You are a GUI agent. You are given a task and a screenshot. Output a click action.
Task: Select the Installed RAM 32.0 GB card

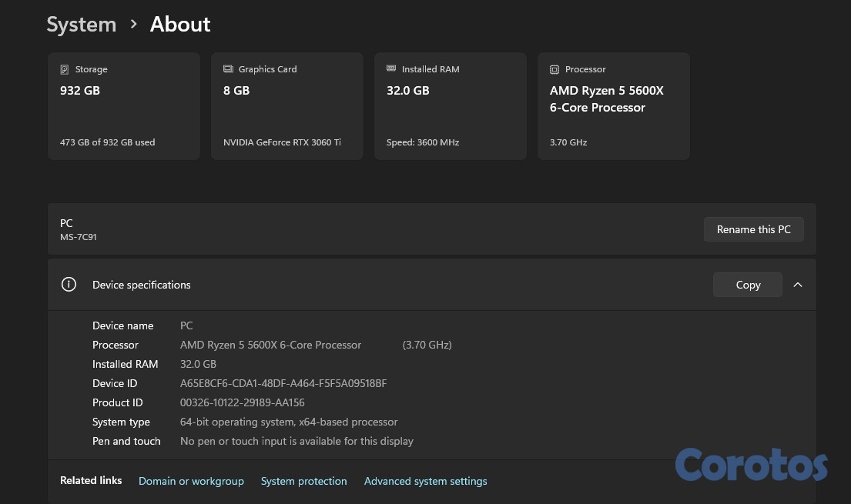pos(451,106)
